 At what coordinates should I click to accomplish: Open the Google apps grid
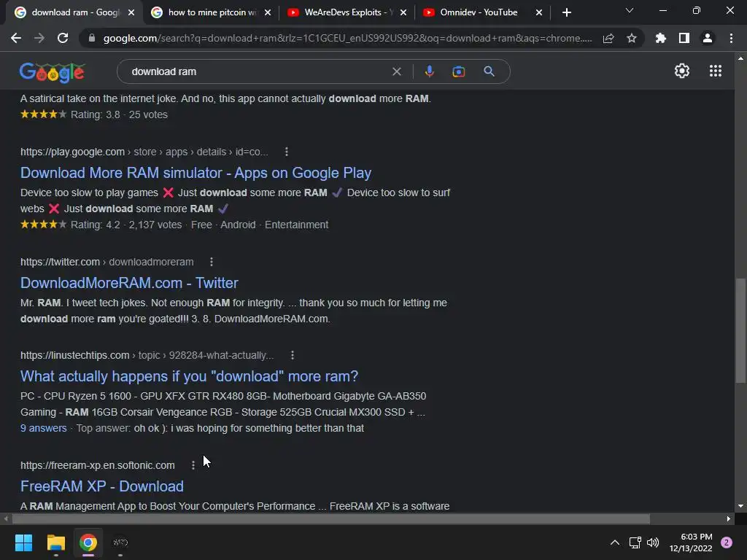click(x=716, y=71)
